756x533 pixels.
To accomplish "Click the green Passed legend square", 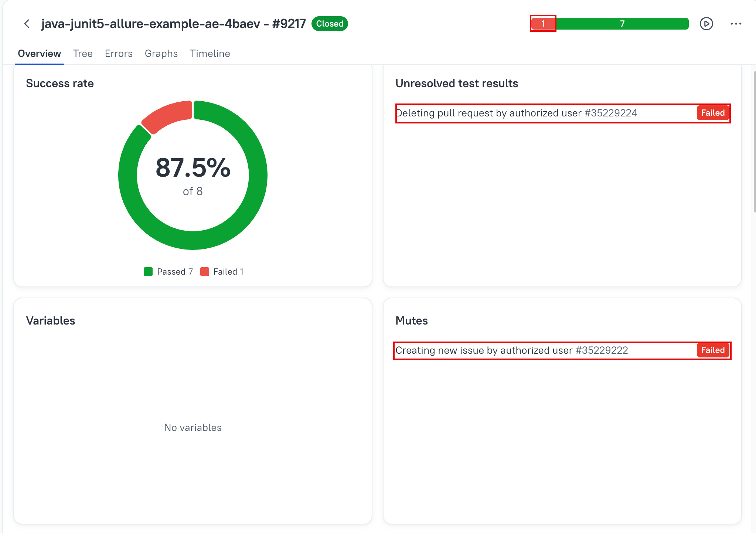I will [x=148, y=272].
